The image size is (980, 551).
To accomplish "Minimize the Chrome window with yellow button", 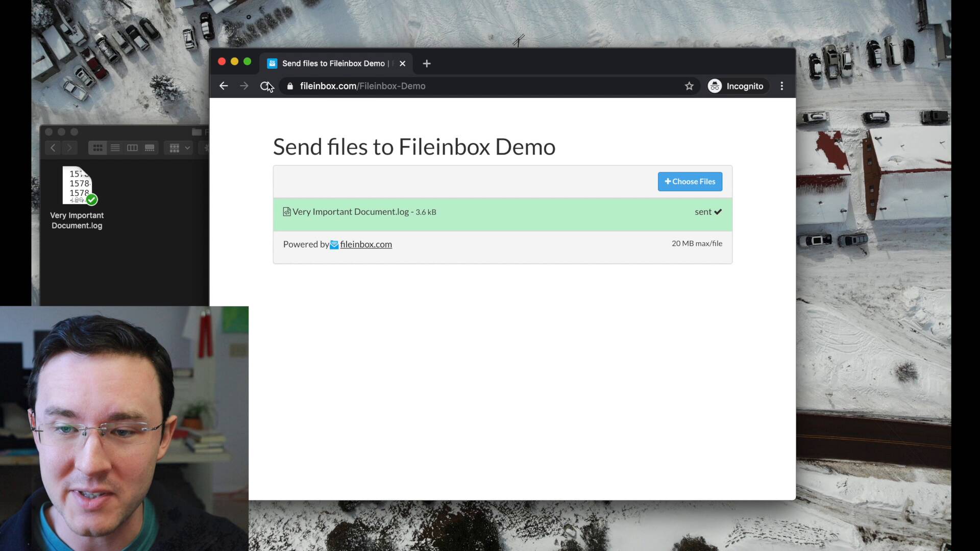I will (234, 62).
